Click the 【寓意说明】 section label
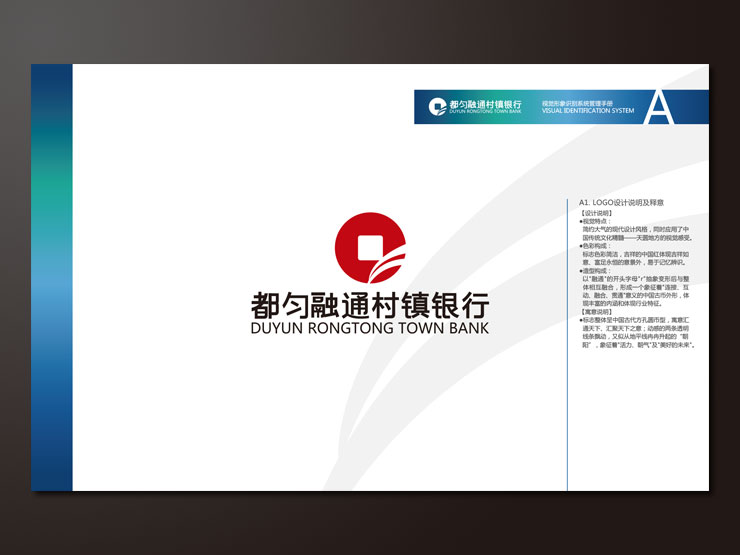This screenshot has height=555, width=740. coord(597,312)
